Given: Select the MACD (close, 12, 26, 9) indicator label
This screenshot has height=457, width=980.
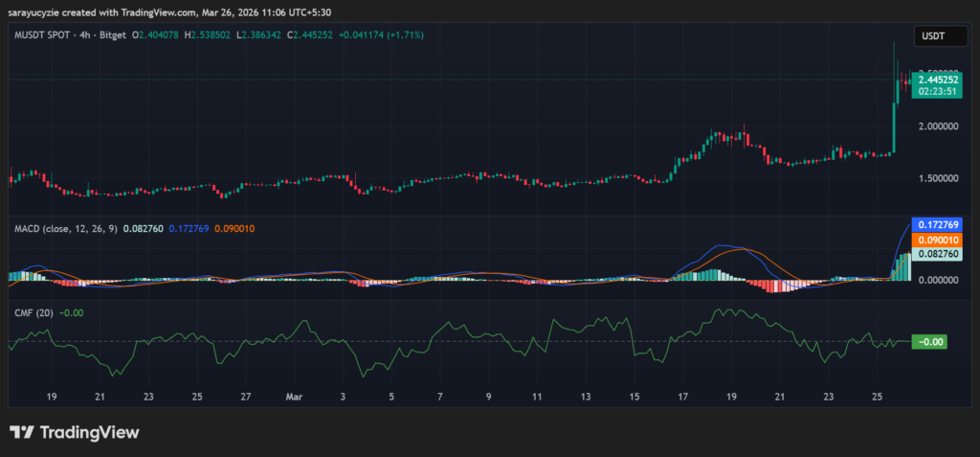Looking at the screenshot, I should pyautogui.click(x=63, y=228).
